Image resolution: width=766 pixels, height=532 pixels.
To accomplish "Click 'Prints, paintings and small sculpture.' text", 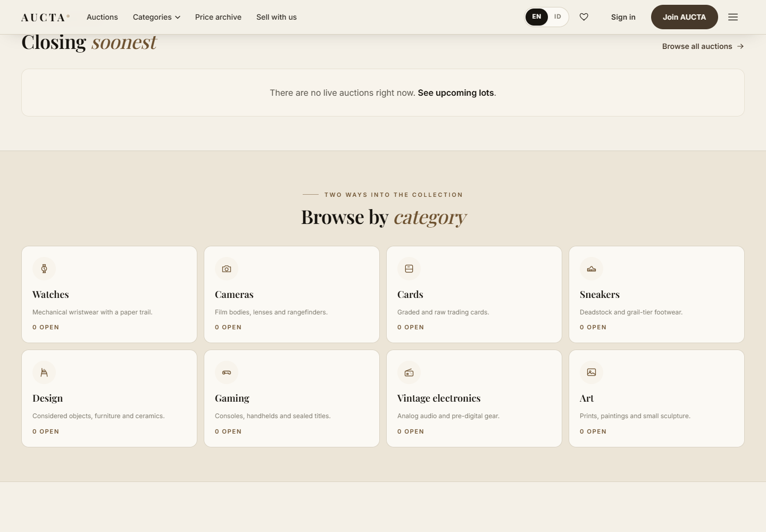I will click(x=635, y=416).
